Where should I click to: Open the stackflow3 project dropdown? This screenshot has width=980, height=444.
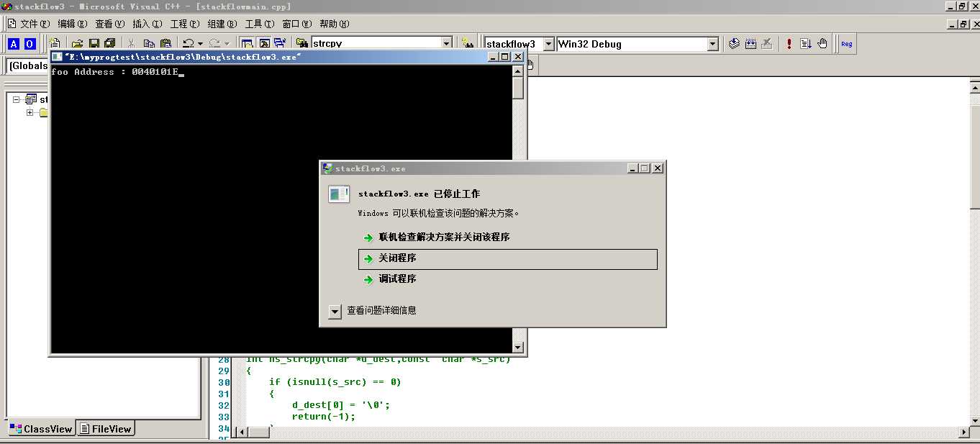pyautogui.click(x=548, y=44)
